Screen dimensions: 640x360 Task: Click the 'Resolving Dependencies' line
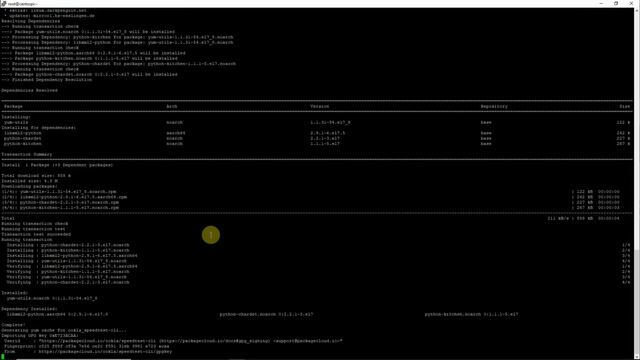31,21
